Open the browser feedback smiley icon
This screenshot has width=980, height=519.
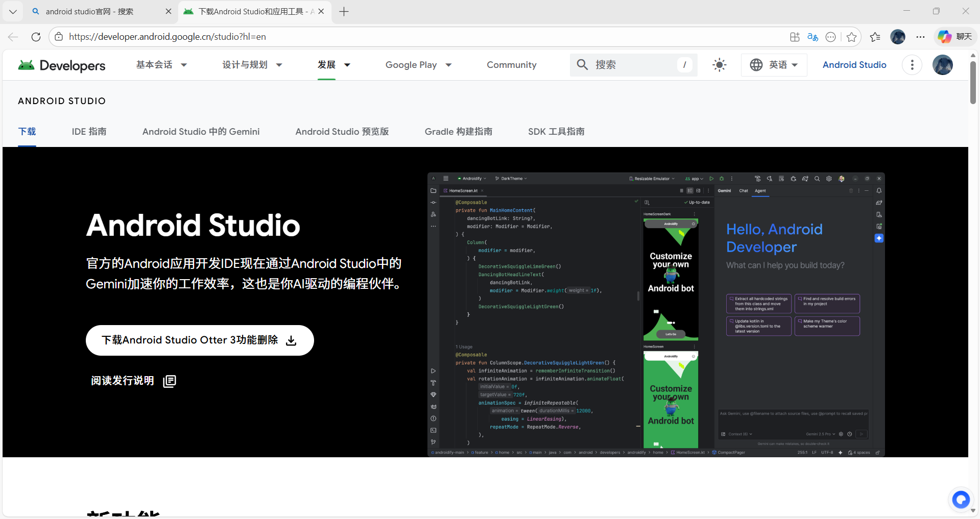tap(831, 37)
